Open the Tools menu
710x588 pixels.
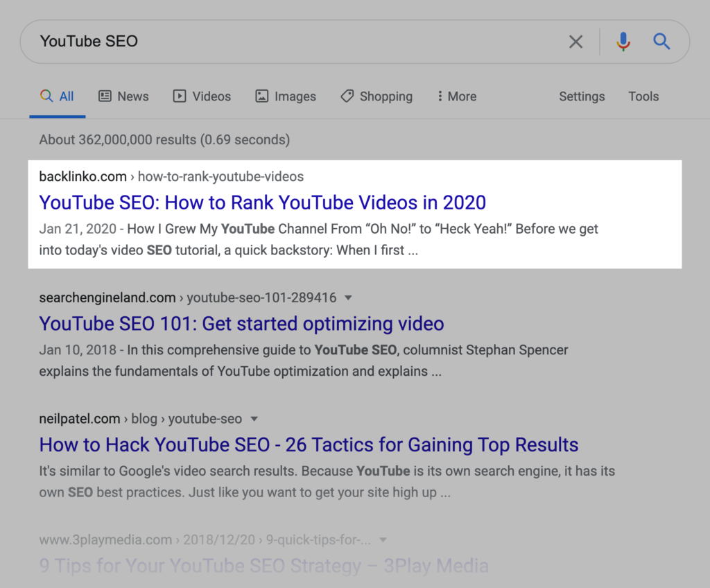(643, 96)
